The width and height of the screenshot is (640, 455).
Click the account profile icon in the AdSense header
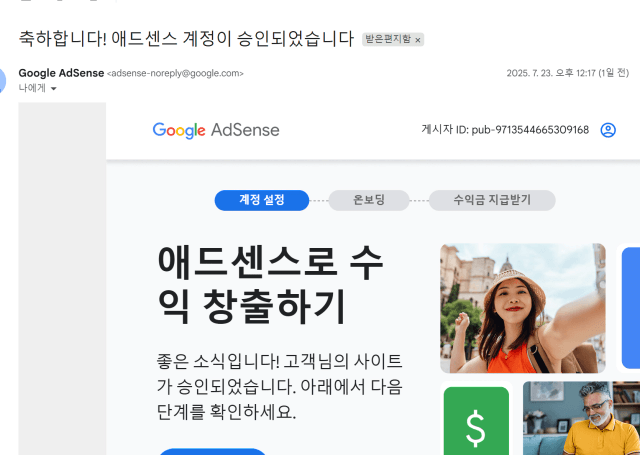click(608, 130)
